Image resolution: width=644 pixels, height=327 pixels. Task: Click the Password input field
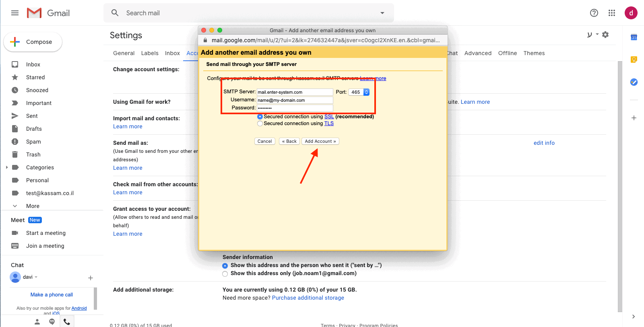pyautogui.click(x=295, y=108)
